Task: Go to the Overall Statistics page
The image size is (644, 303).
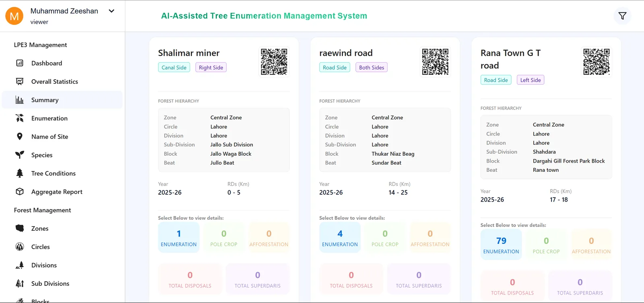Action: pyautogui.click(x=62, y=81)
